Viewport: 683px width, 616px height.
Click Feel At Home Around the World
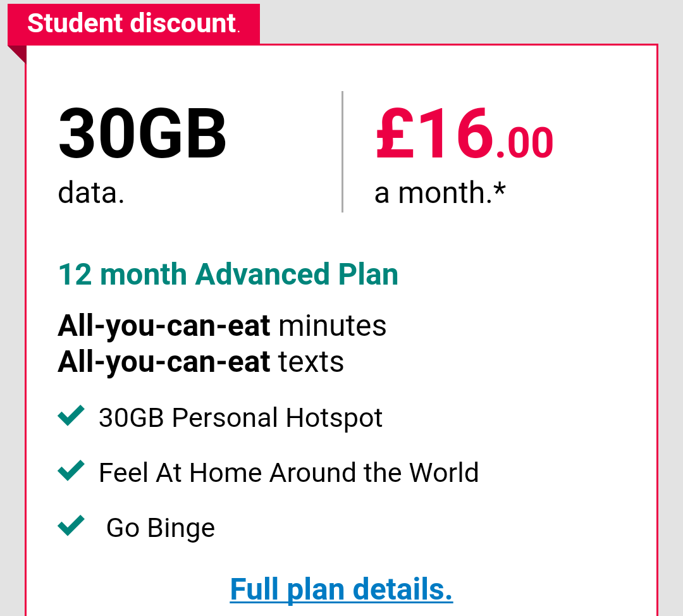(289, 472)
